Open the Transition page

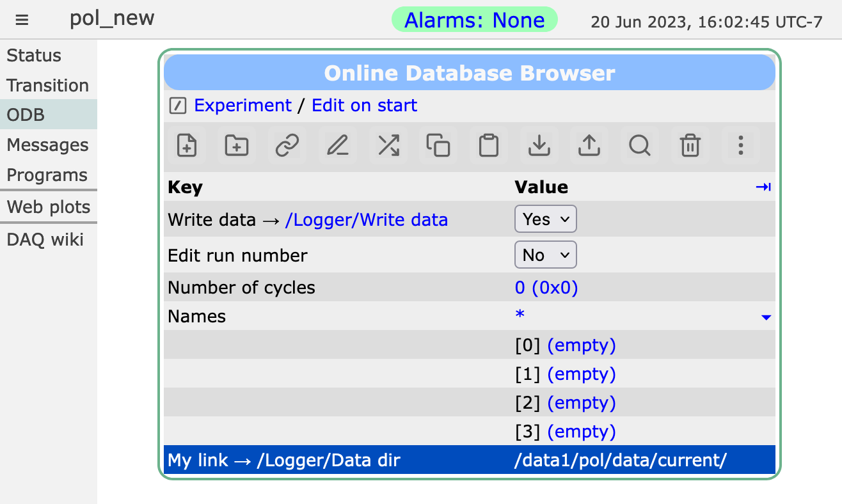(x=49, y=85)
